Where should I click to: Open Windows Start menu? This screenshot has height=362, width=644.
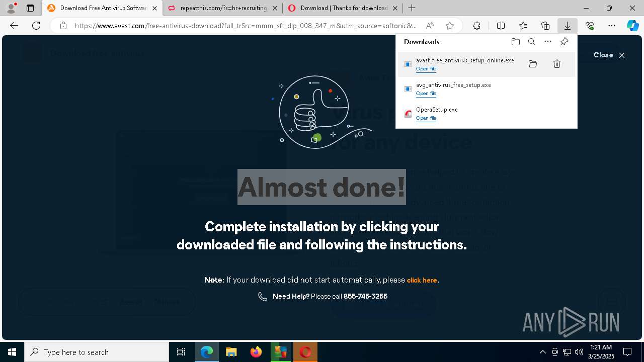(x=12, y=352)
